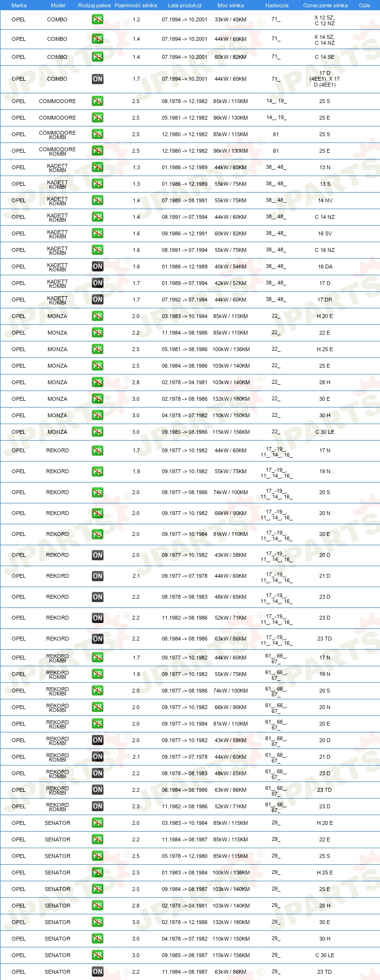The image size is (380, 980).
Task: Click the Nadwozie column header
Action: 277,5
